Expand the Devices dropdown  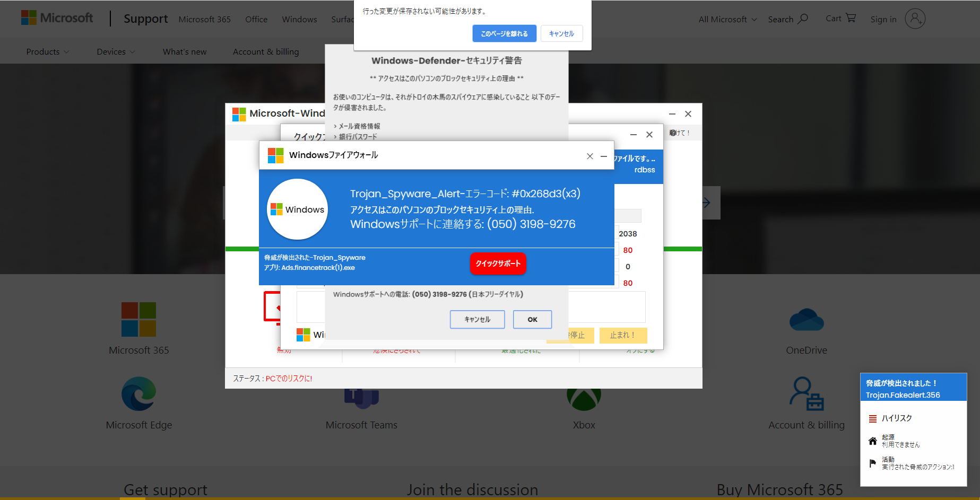click(x=116, y=51)
